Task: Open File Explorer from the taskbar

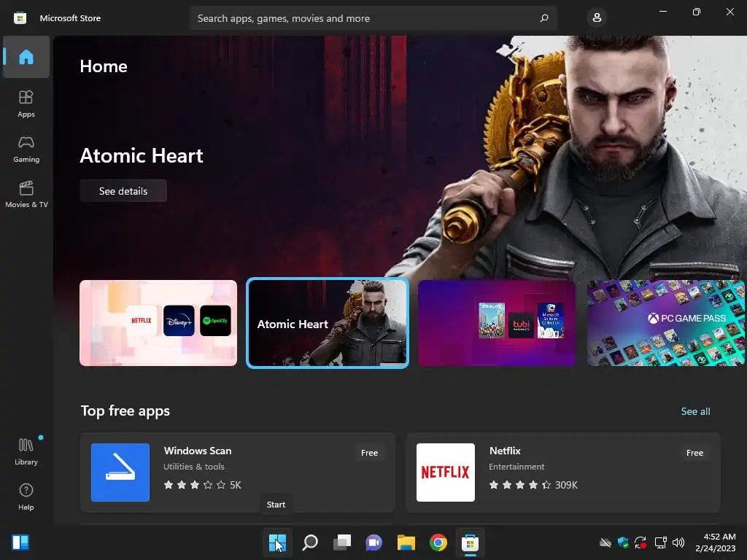Action: [406, 542]
